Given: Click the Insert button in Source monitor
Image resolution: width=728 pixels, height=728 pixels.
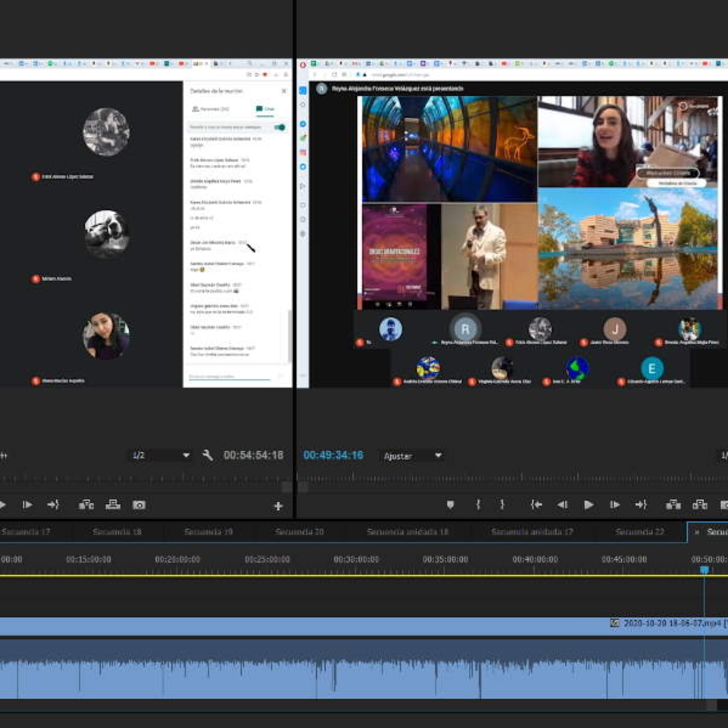Looking at the screenshot, I should click(86, 504).
